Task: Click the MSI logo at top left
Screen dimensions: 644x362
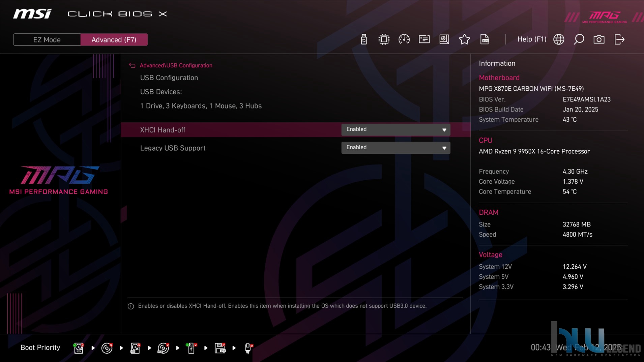Action: [32, 14]
